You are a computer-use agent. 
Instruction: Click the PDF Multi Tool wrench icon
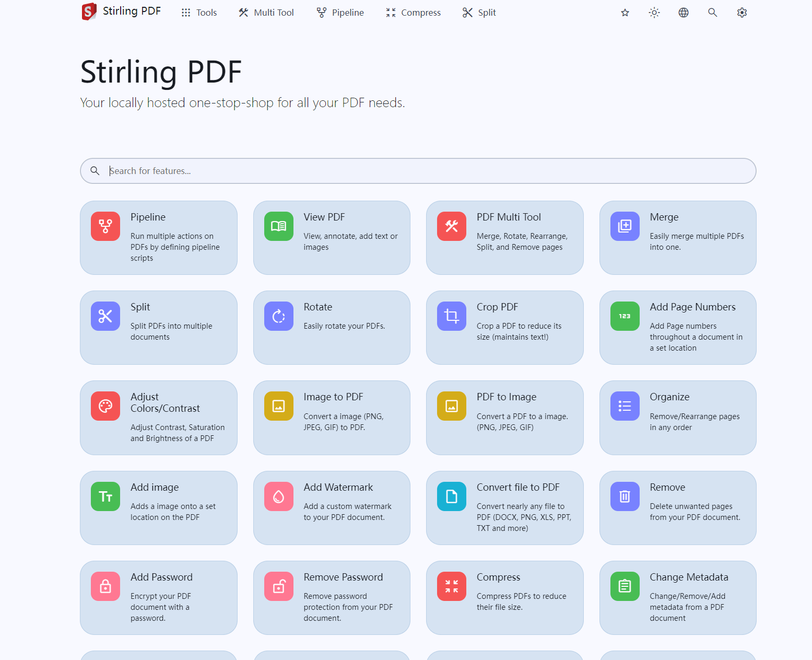(x=452, y=226)
